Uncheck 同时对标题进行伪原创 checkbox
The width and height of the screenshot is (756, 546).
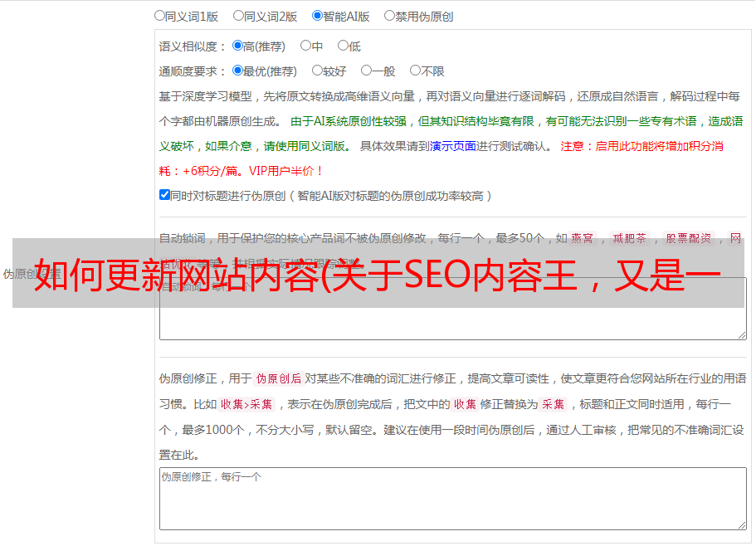point(164,195)
